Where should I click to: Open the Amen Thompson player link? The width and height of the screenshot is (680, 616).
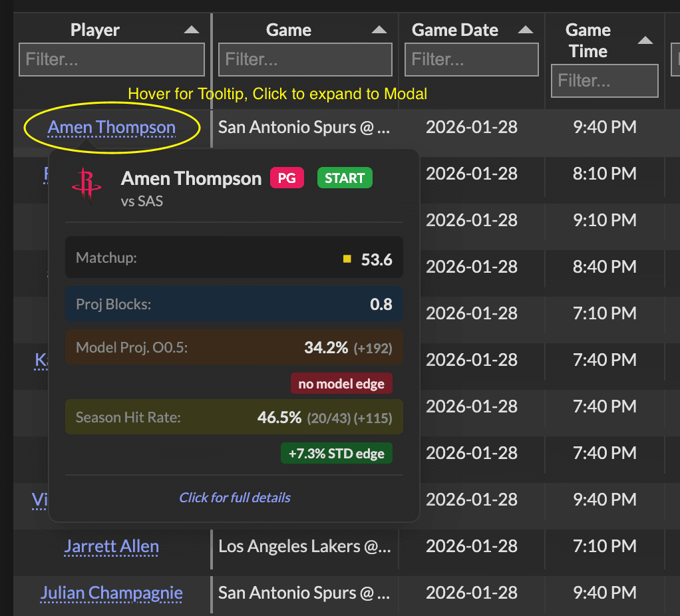(x=112, y=127)
